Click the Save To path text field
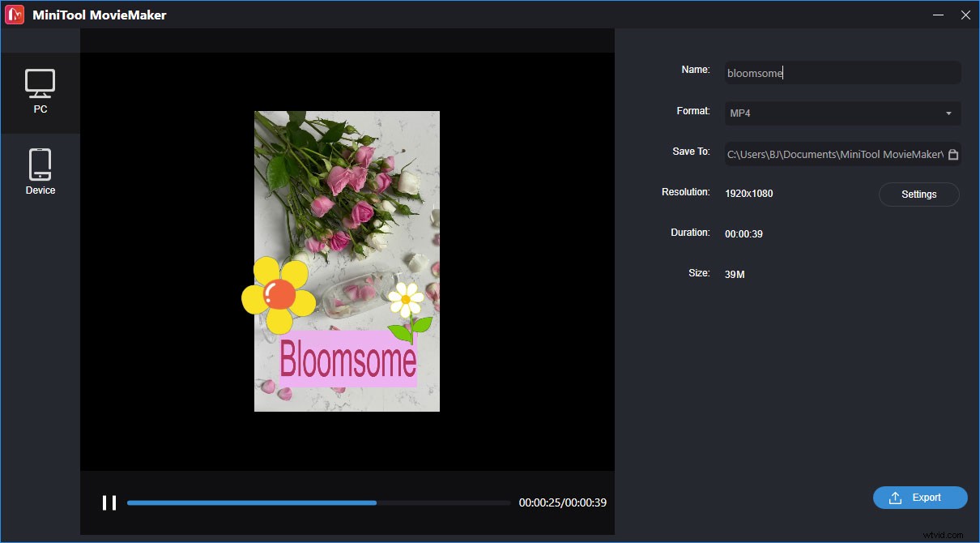This screenshot has width=980, height=543. point(834,154)
